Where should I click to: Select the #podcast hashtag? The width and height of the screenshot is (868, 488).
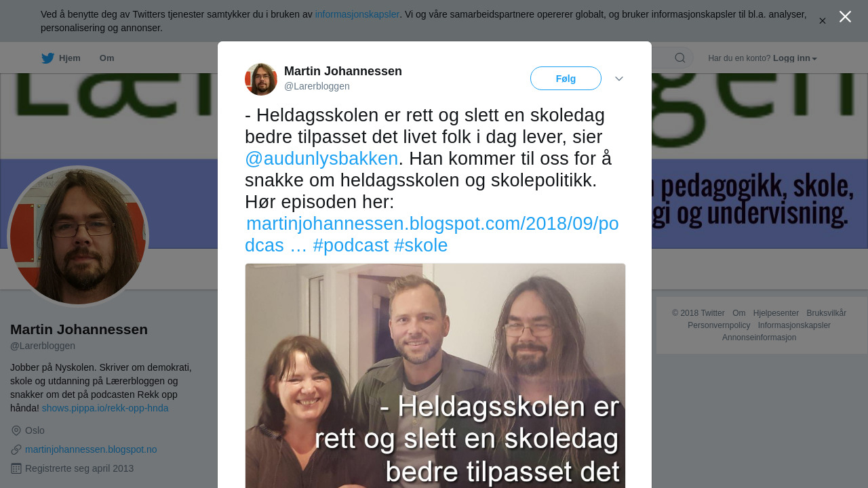(351, 245)
